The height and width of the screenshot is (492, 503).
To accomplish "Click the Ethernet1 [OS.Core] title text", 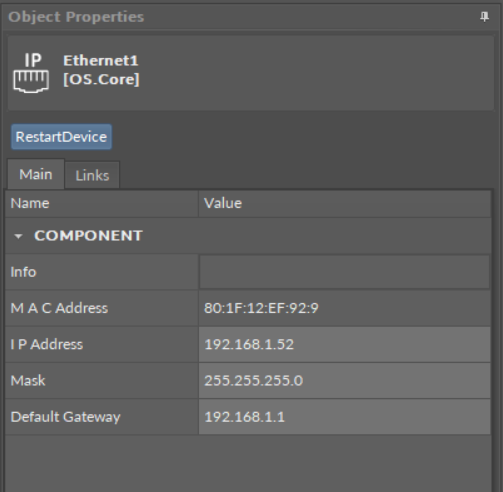I will coord(101,70).
